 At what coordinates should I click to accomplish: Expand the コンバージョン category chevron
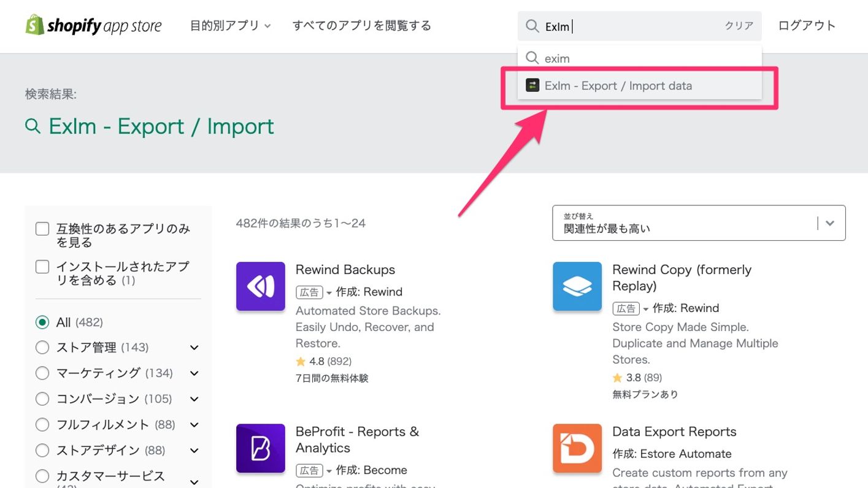pyautogui.click(x=194, y=399)
